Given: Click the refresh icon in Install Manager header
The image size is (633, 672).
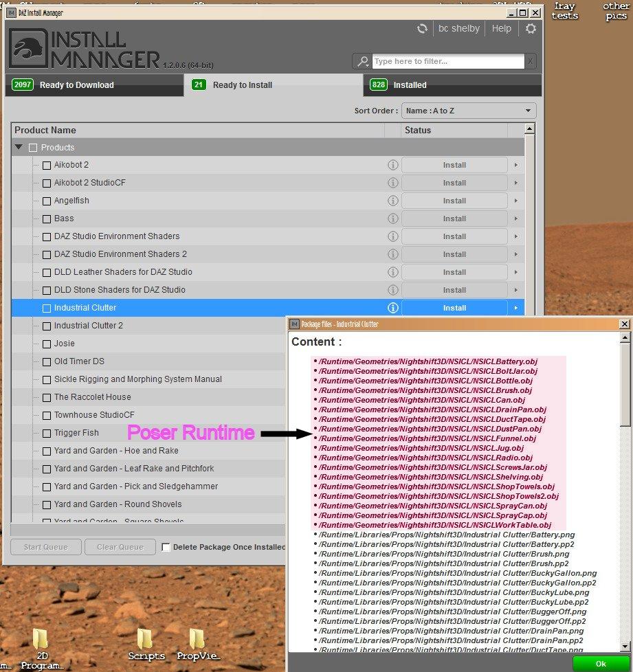Looking at the screenshot, I should tap(422, 29).
